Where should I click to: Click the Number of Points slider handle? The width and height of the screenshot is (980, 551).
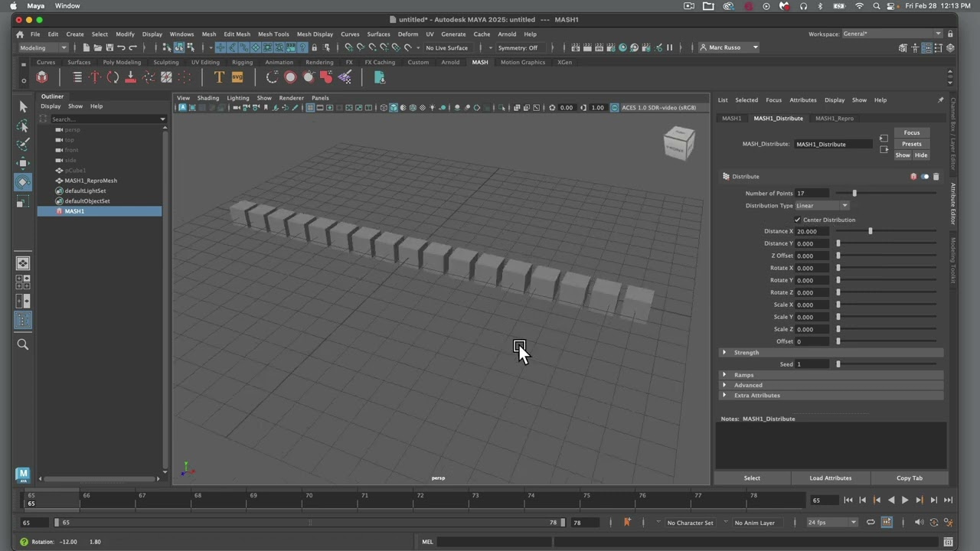(x=854, y=194)
